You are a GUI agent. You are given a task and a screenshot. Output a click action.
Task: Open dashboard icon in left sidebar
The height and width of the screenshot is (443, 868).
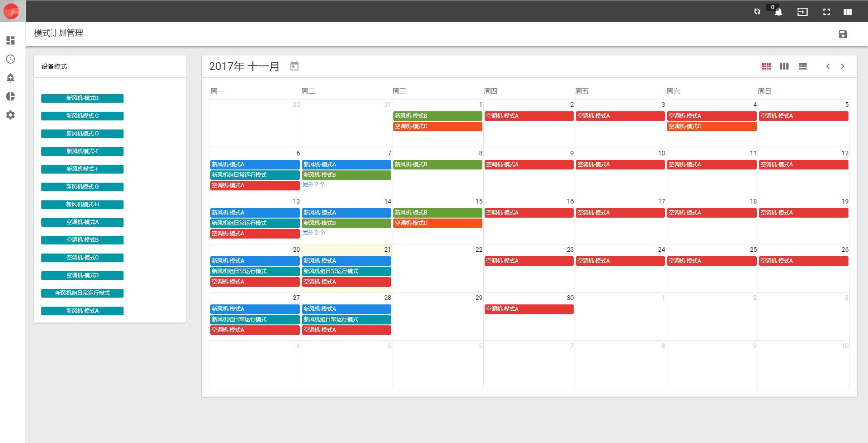point(10,40)
